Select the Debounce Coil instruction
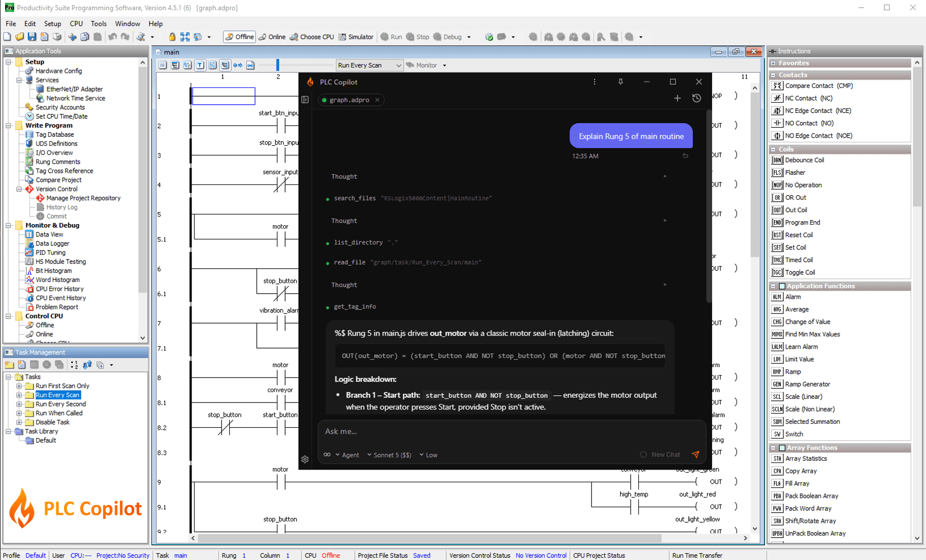The width and height of the screenshot is (926, 560). point(804,160)
